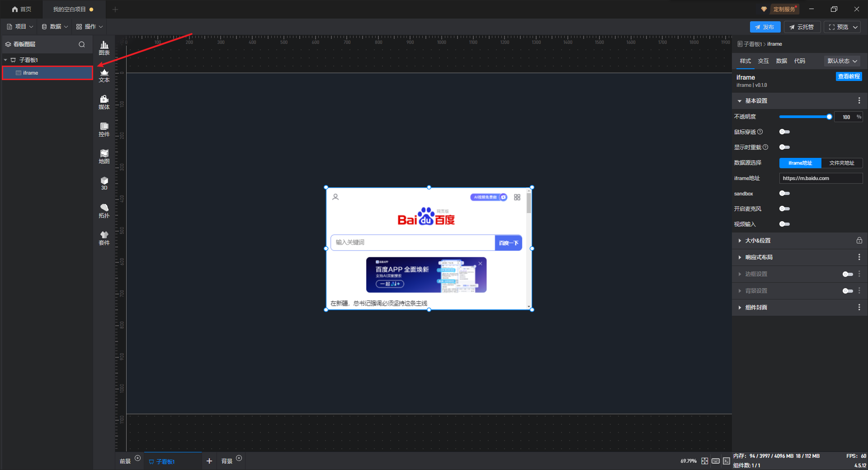Collapse the 基本设置 section

pos(740,101)
